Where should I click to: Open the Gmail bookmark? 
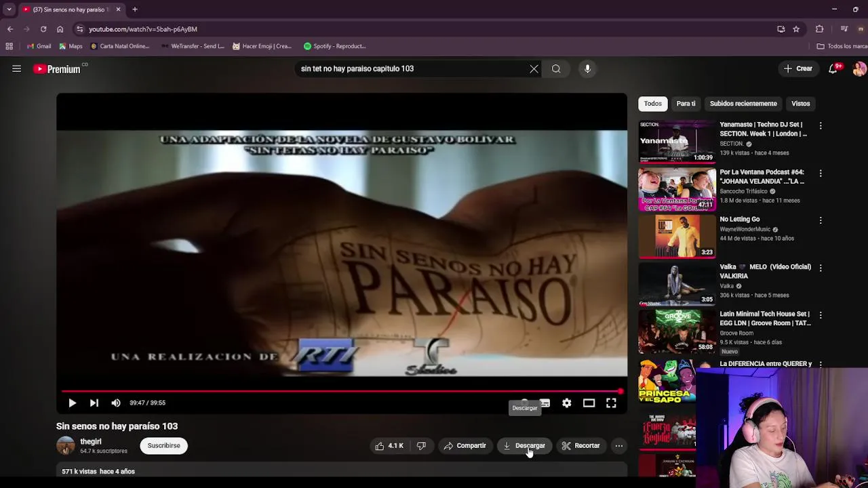39,46
